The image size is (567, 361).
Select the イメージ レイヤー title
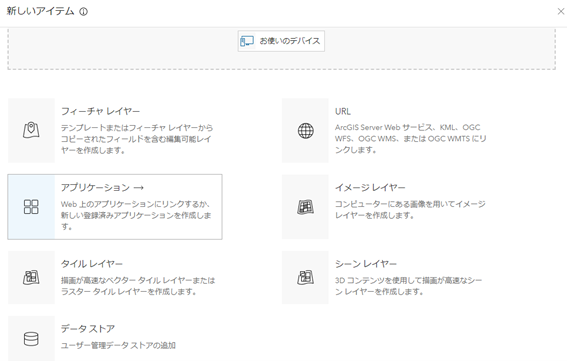(370, 187)
